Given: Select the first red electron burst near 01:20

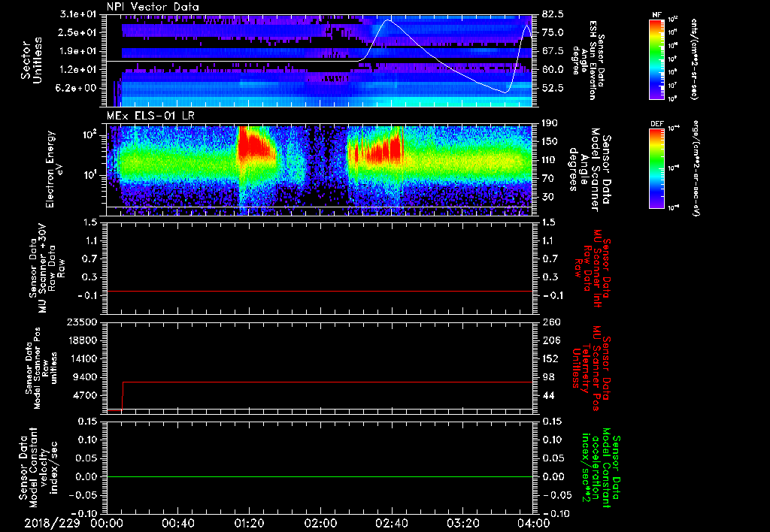Looking at the screenshot, I should point(256,146).
